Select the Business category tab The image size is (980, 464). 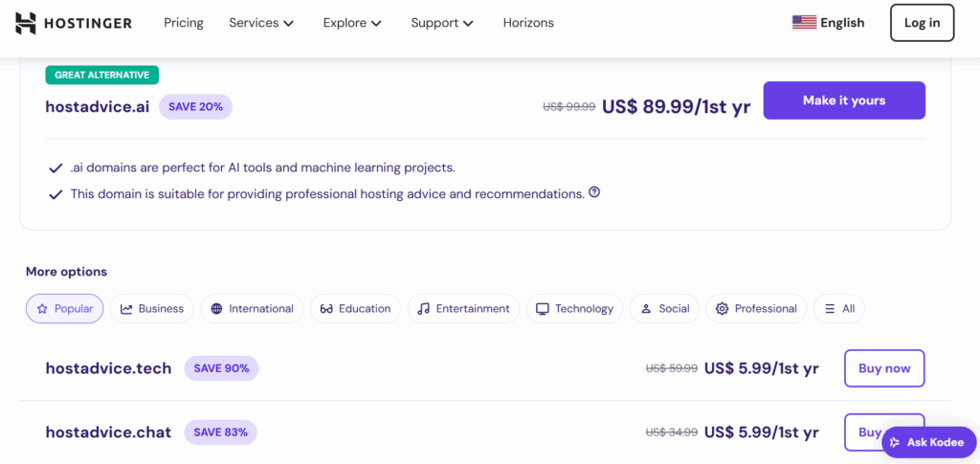pyautogui.click(x=152, y=308)
